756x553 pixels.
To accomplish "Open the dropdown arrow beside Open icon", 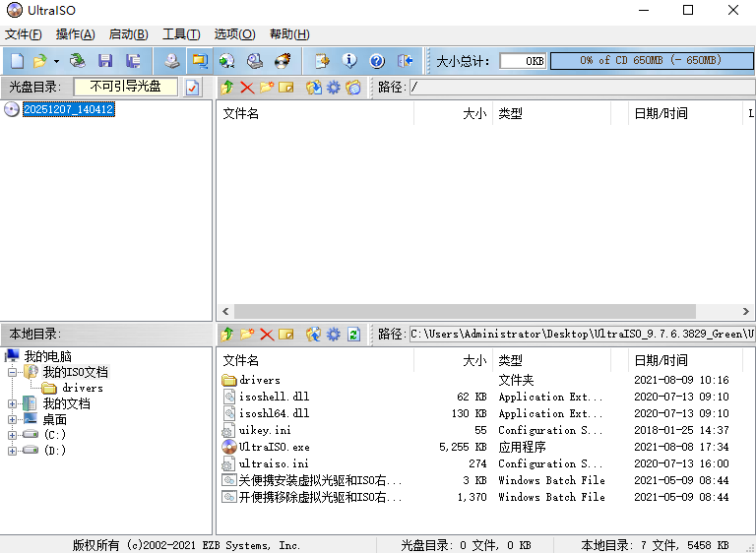I will 56,61.
